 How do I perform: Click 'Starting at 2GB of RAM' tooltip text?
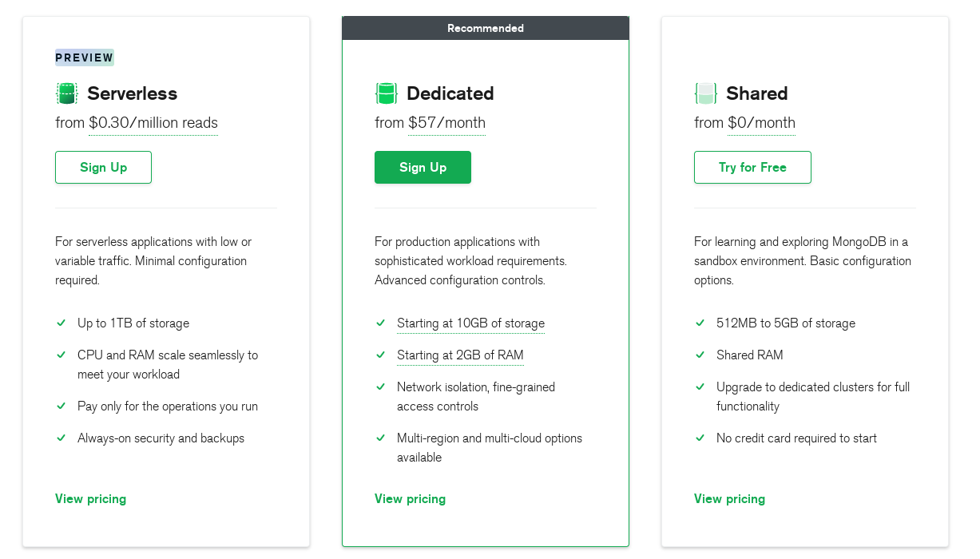[460, 355]
